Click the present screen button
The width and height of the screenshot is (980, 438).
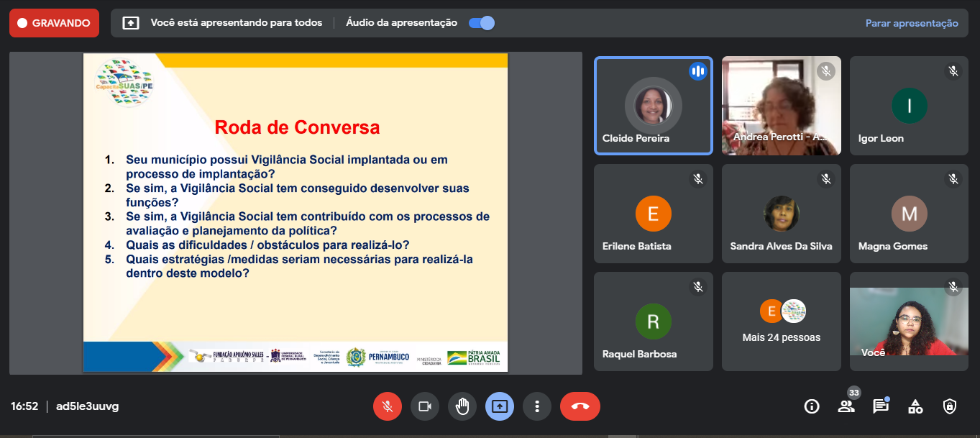499,406
